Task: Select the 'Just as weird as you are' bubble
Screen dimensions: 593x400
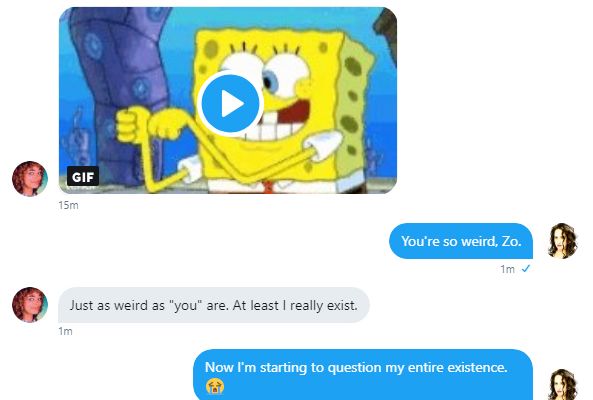Action: pyautogui.click(x=214, y=305)
